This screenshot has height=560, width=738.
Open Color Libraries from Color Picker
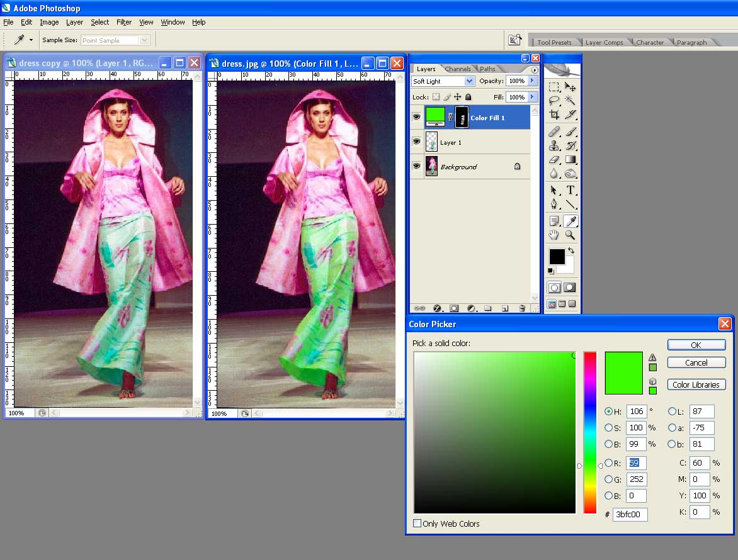pyautogui.click(x=696, y=384)
